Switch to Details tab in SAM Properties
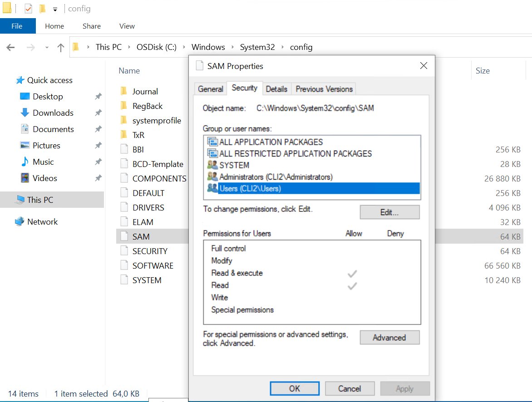 [x=276, y=89]
